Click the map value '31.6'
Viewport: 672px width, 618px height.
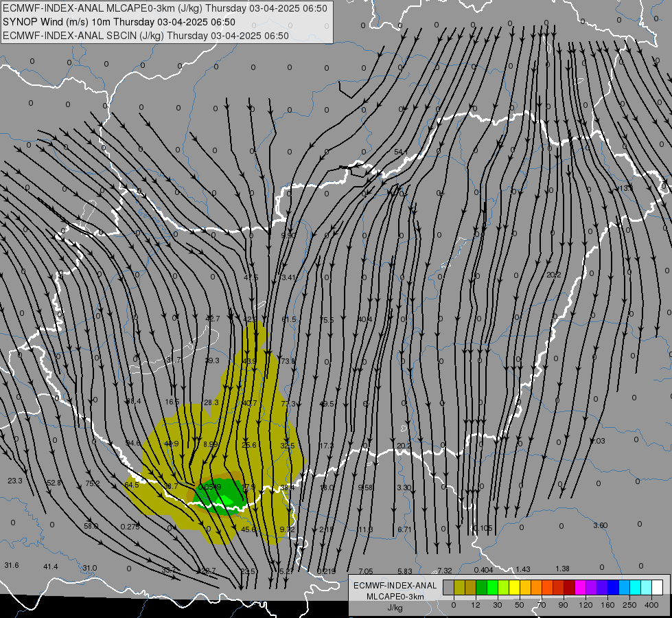(12, 565)
